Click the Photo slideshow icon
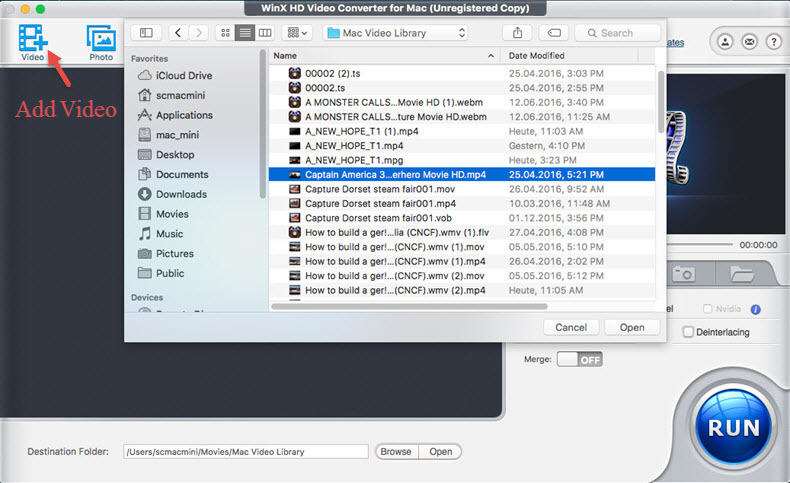The image size is (790, 483). point(101,43)
